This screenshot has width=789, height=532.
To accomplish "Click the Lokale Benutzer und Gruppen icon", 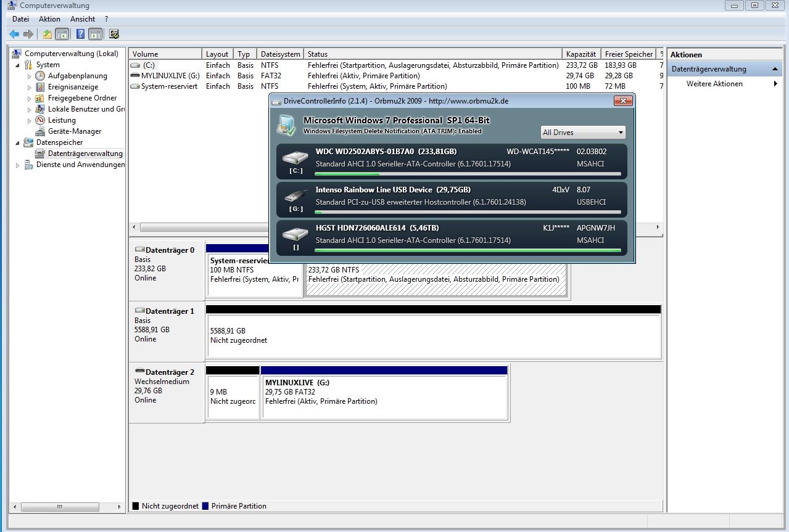I will point(40,109).
